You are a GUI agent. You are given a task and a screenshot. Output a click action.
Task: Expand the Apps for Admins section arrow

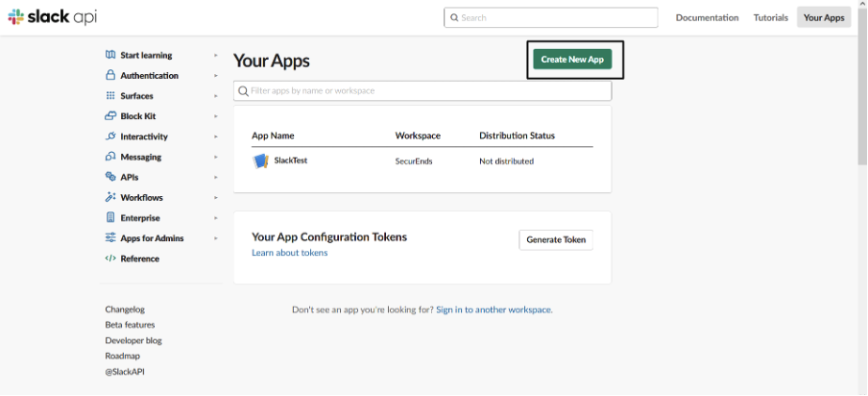(216, 238)
